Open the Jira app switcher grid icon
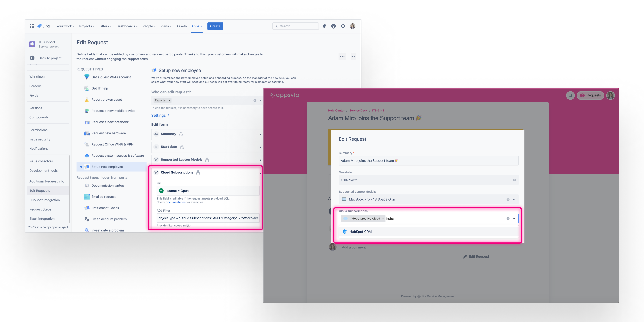 coord(32,26)
